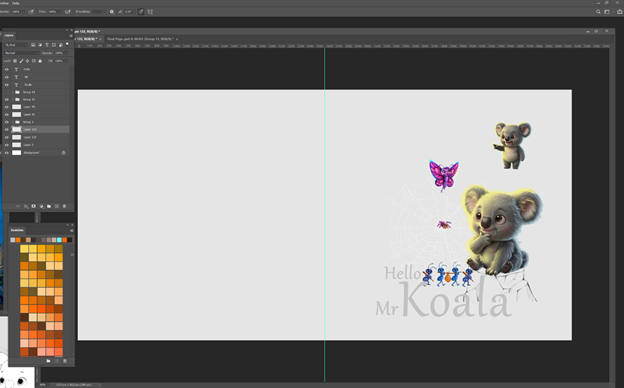Filter layers by smart objects icon
The image size is (624, 388).
click(x=60, y=45)
